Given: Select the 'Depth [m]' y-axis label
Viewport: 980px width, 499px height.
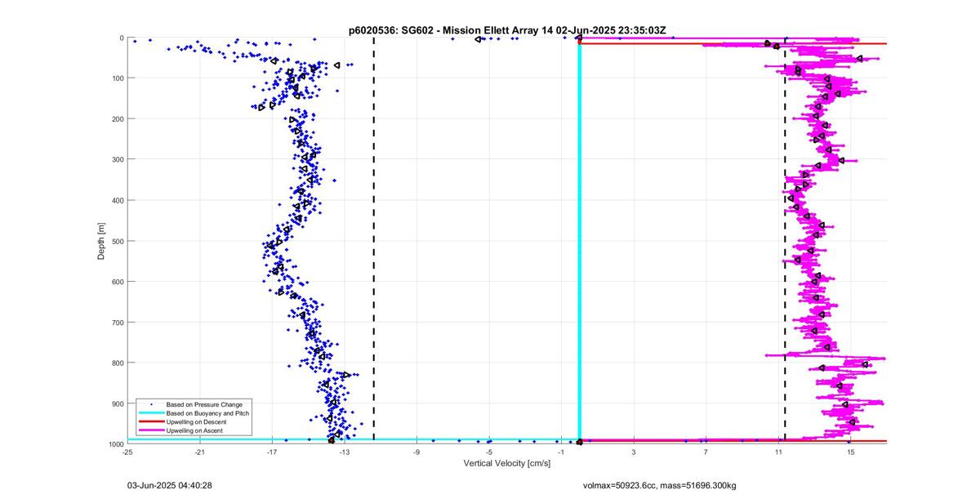Looking at the screenshot, I should click(x=101, y=241).
